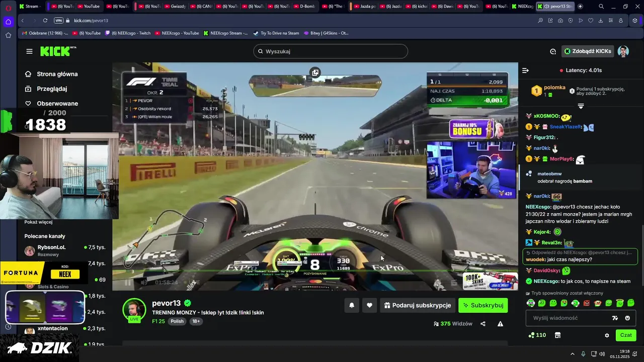644x362 pixels.
Task: Toggle follow heart for pevor13
Action: pyautogui.click(x=369, y=305)
